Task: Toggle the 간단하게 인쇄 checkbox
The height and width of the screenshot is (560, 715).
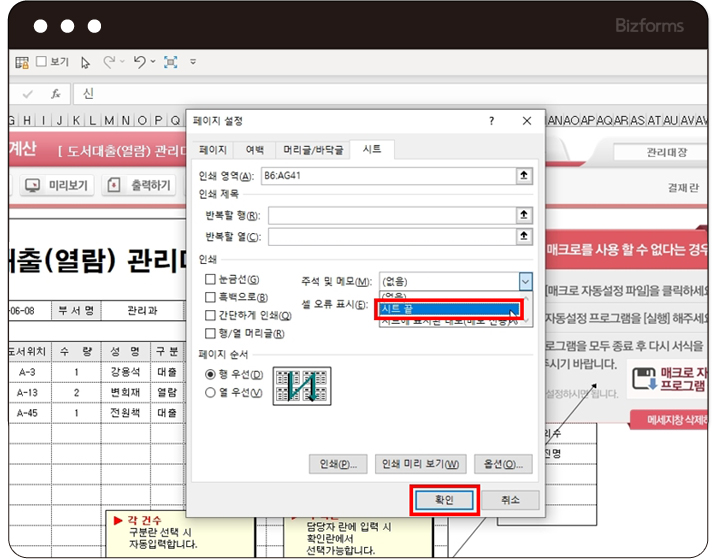Action: [x=210, y=315]
